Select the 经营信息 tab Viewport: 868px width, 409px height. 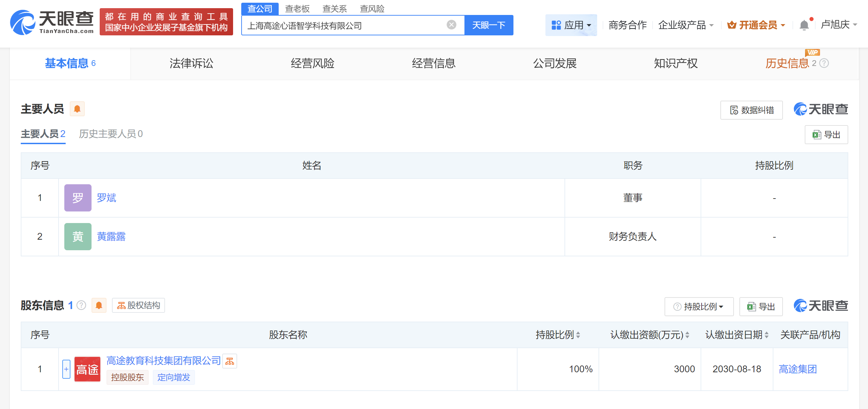click(433, 64)
